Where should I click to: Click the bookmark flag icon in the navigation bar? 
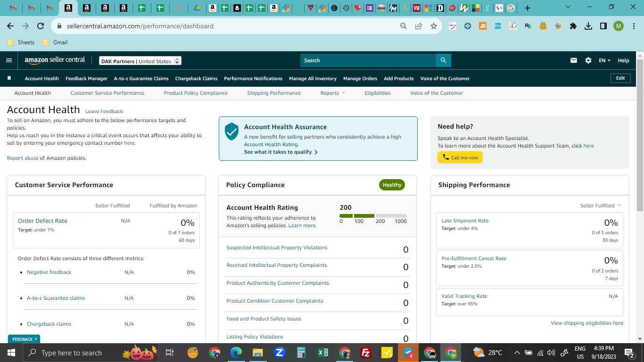9,78
